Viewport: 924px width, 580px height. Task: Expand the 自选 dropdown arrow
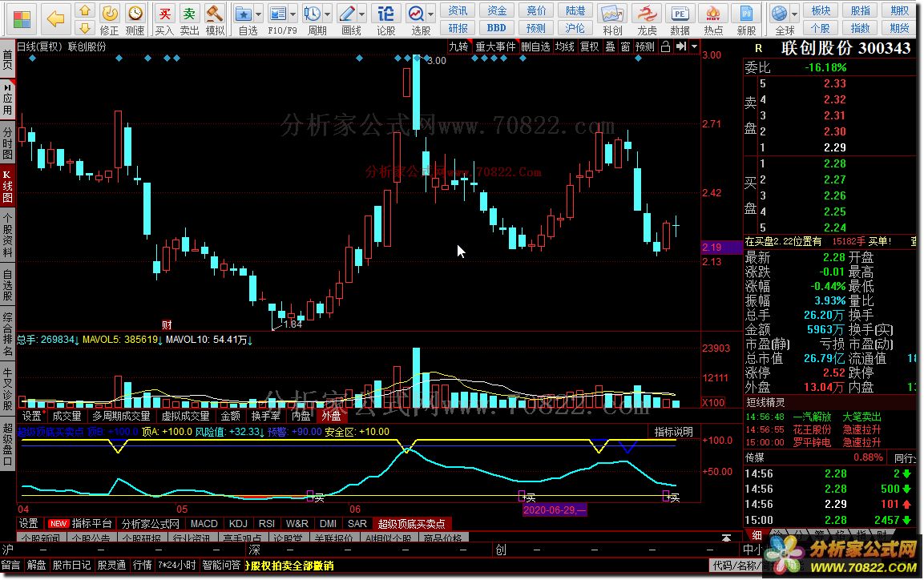(260, 14)
